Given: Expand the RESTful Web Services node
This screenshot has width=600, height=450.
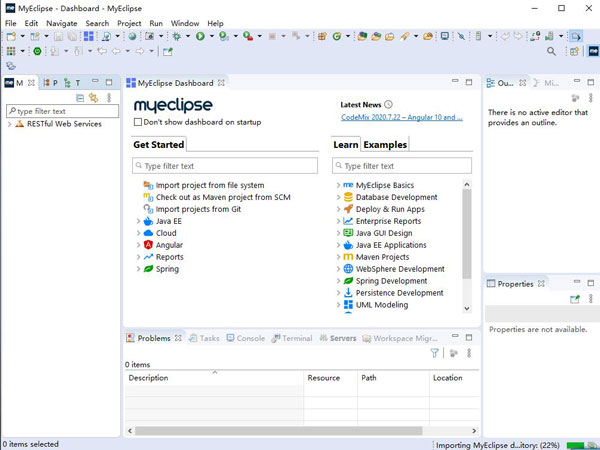Looking at the screenshot, I should [x=8, y=124].
